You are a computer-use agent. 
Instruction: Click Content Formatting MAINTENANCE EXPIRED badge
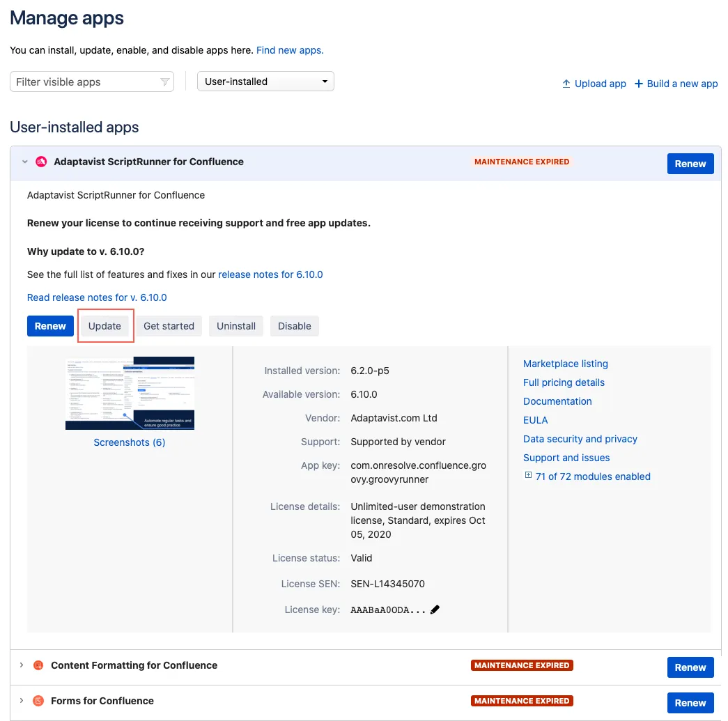tap(521, 665)
